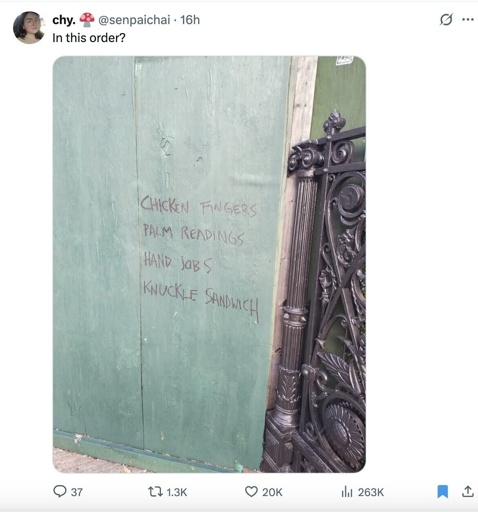This screenshot has width=478, height=512.
Task: Enlarge the graffiti wall photo
Action: point(209,264)
